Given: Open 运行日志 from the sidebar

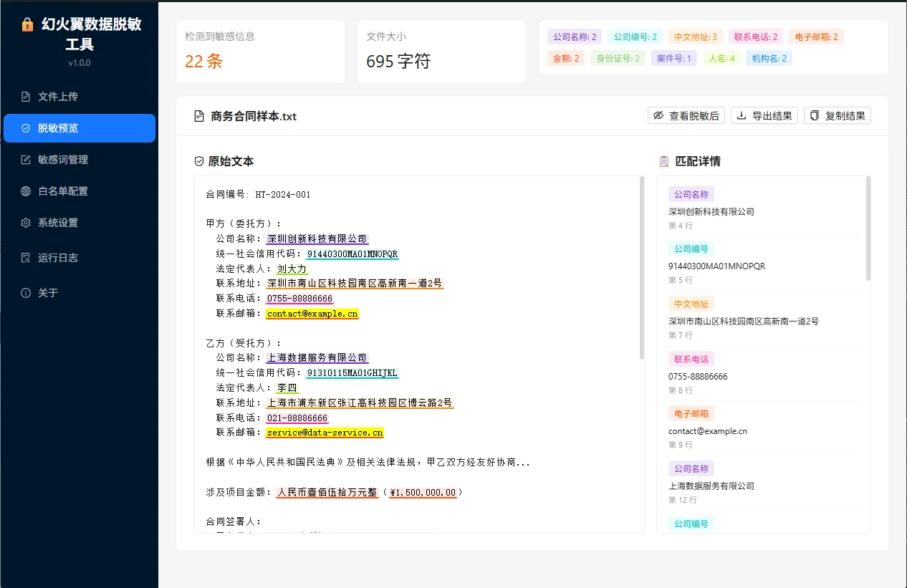Looking at the screenshot, I should pos(80,258).
